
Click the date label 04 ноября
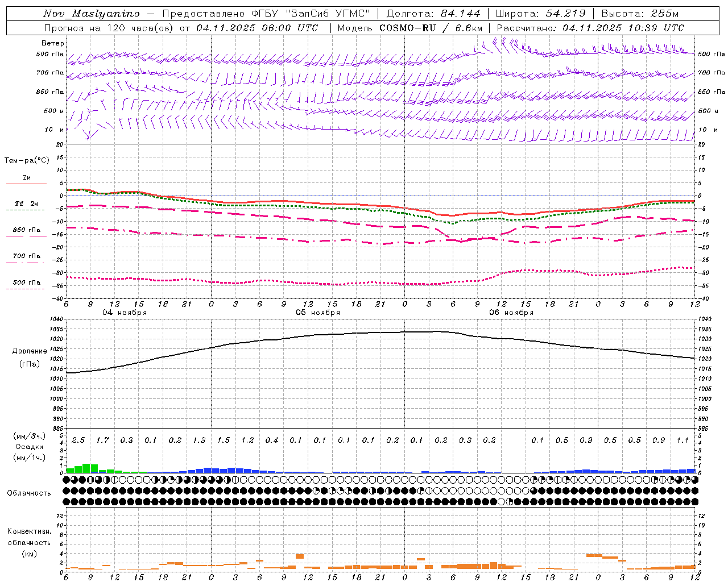click(x=125, y=313)
